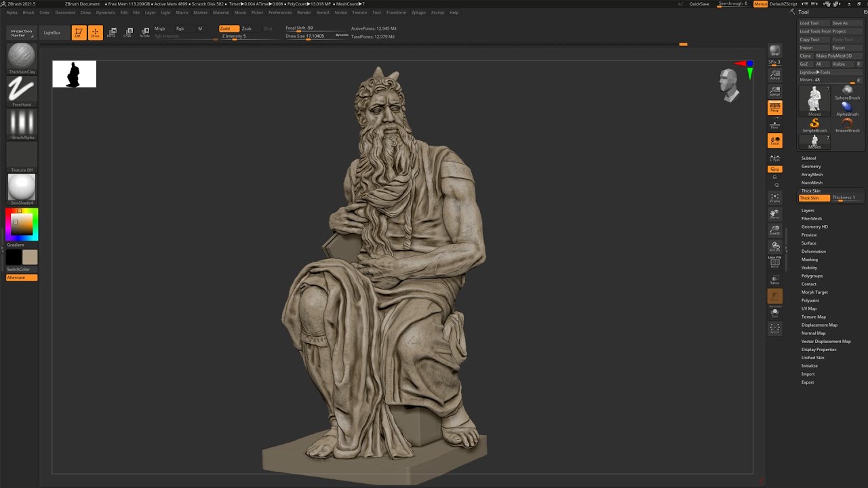Expand the Deformation section
This screenshot has width=868, height=488.
[x=813, y=251]
